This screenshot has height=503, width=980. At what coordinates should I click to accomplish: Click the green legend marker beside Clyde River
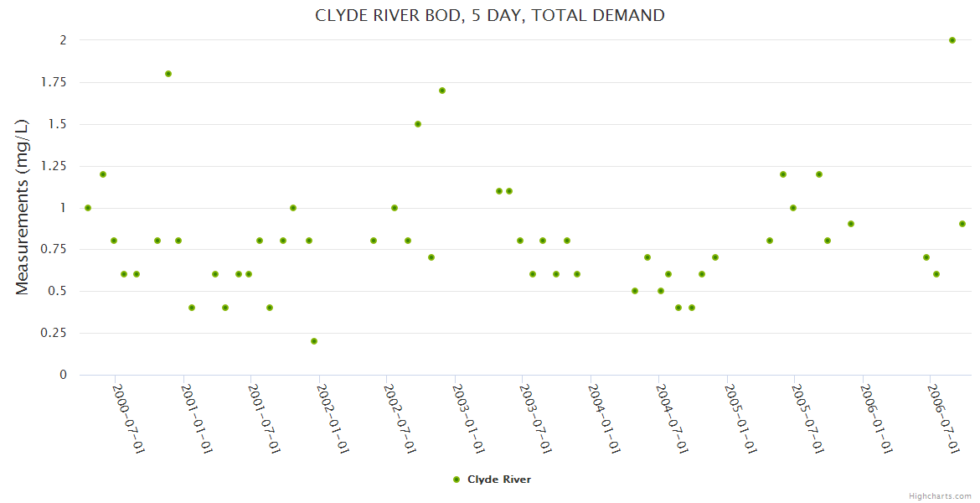(456, 480)
